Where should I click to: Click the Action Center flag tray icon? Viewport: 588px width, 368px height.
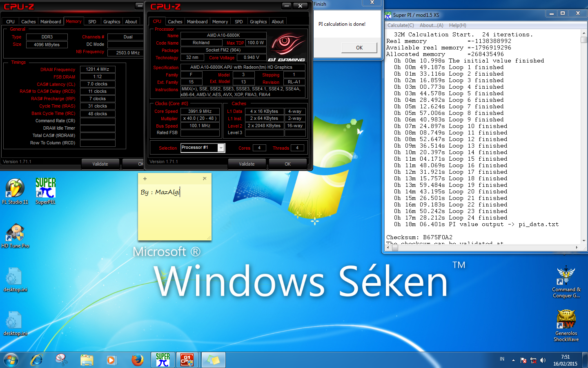click(523, 360)
